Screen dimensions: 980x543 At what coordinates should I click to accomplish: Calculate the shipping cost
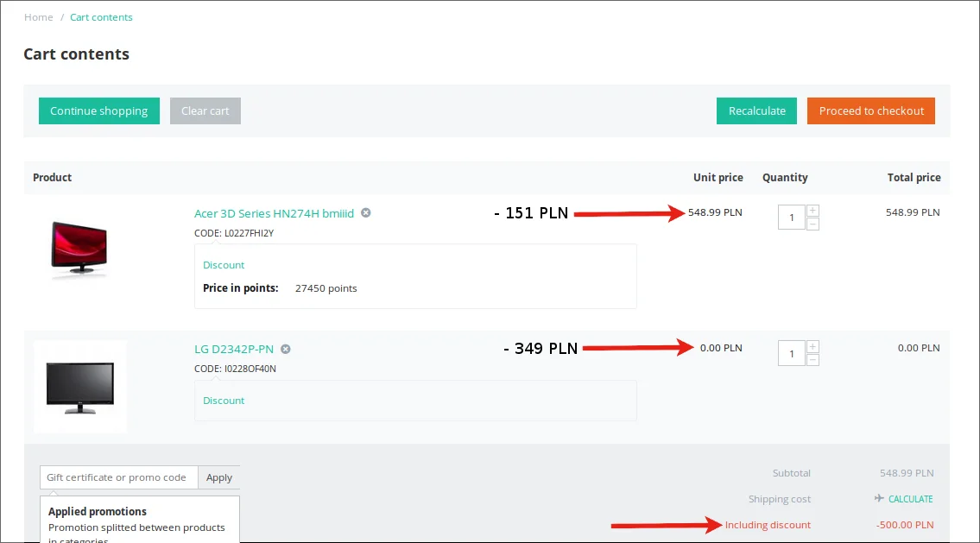(x=911, y=499)
